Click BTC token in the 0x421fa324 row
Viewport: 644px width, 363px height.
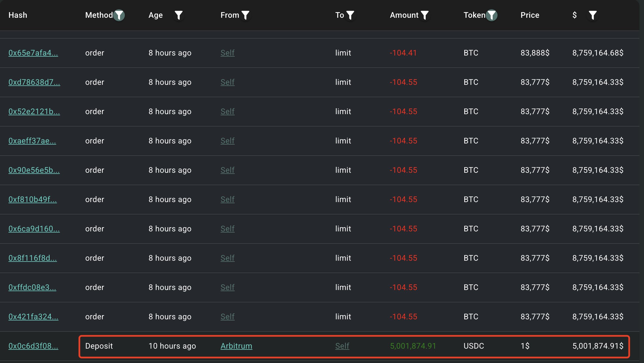471,317
